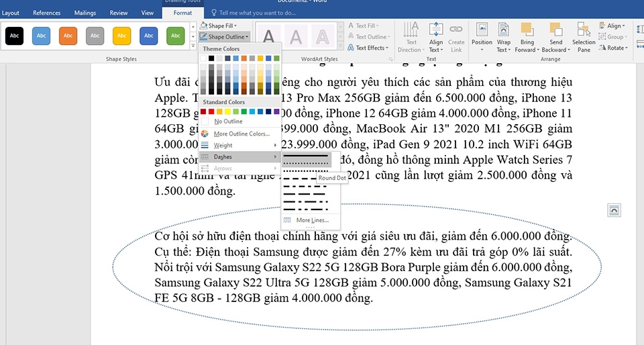Apply the green Abc shape style
Image resolution: width=644 pixels, height=345 pixels.
[x=176, y=36]
